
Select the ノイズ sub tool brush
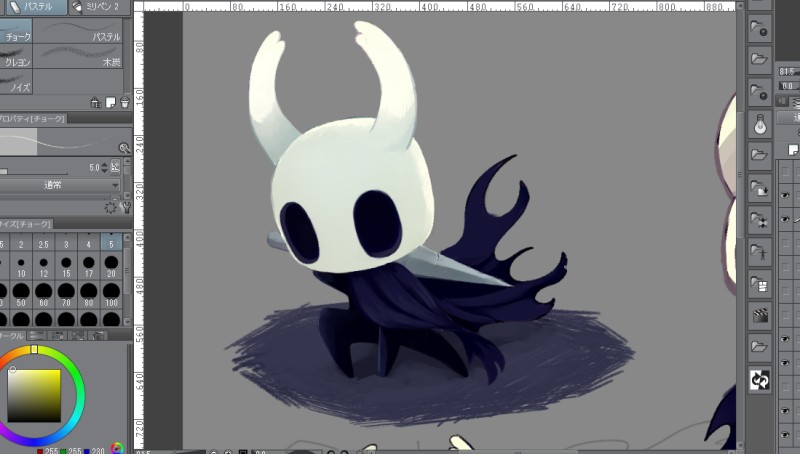(16, 82)
